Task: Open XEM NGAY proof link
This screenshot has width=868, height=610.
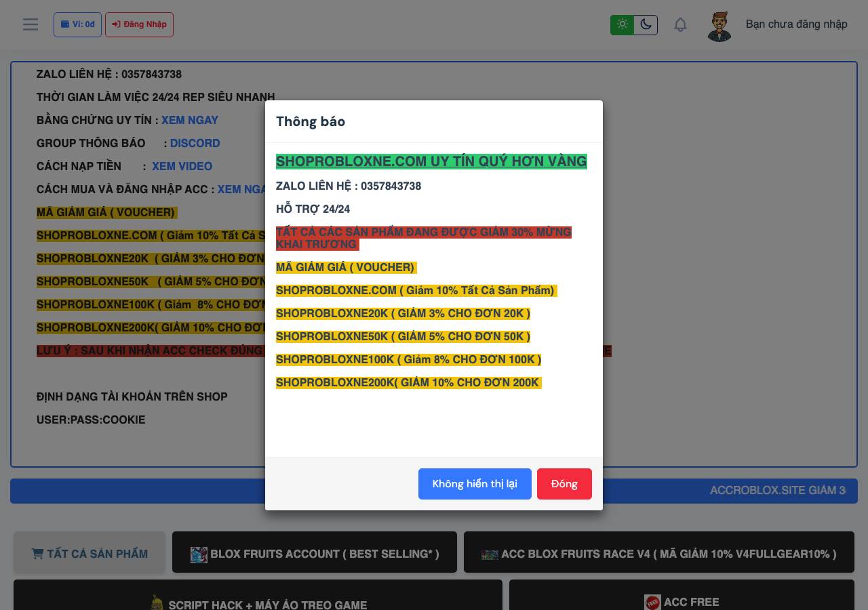Action: (x=190, y=120)
